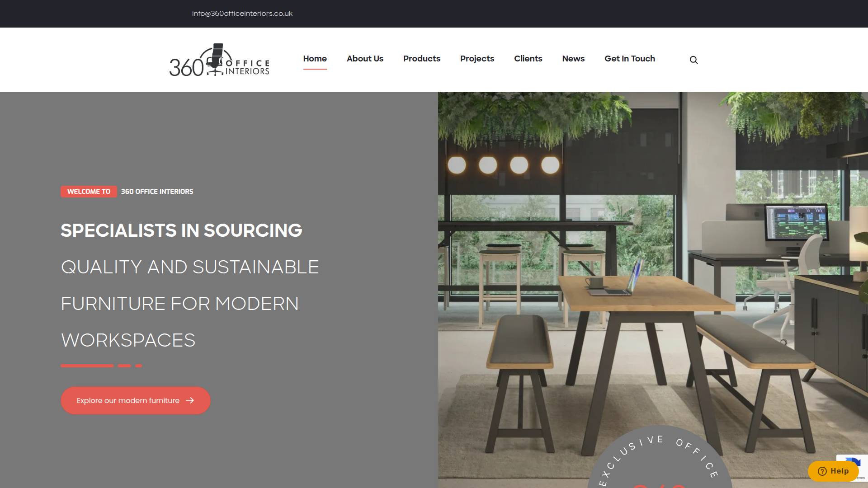The width and height of the screenshot is (868, 488).
Task: Select Clients in the navigation
Action: pyautogui.click(x=528, y=59)
